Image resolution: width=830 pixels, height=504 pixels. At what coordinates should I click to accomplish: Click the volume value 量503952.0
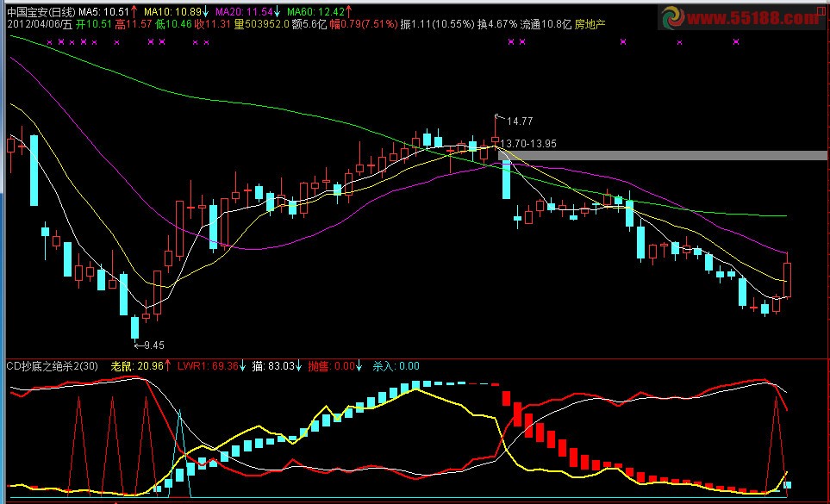click(261, 24)
